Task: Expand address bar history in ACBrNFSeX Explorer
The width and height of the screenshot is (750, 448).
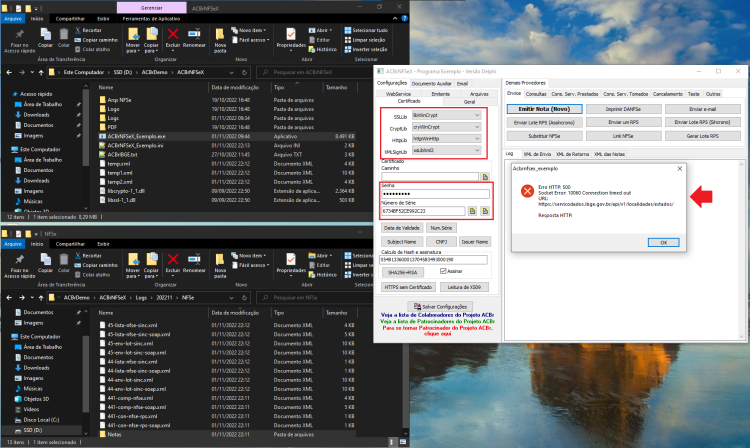Action: pyautogui.click(x=232, y=72)
